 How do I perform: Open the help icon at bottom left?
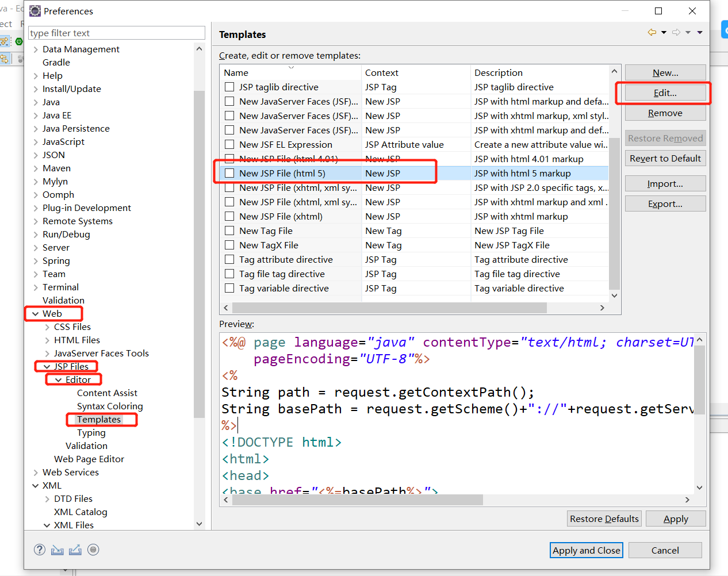(x=39, y=550)
